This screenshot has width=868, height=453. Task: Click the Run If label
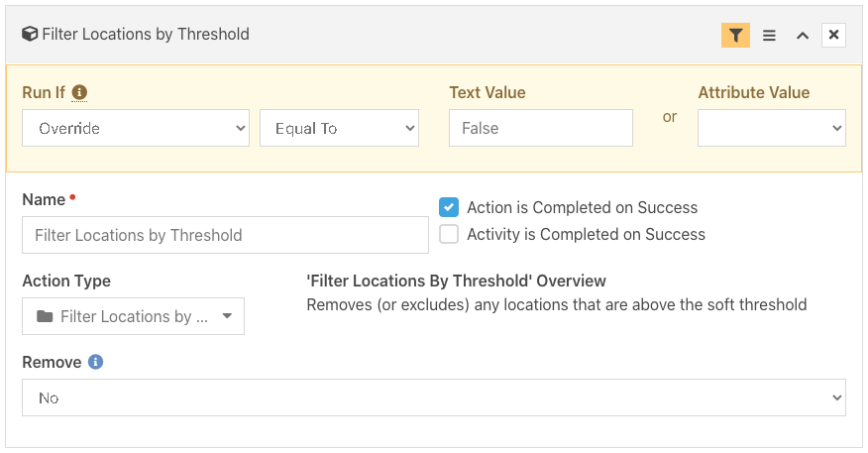[x=44, y=92]
